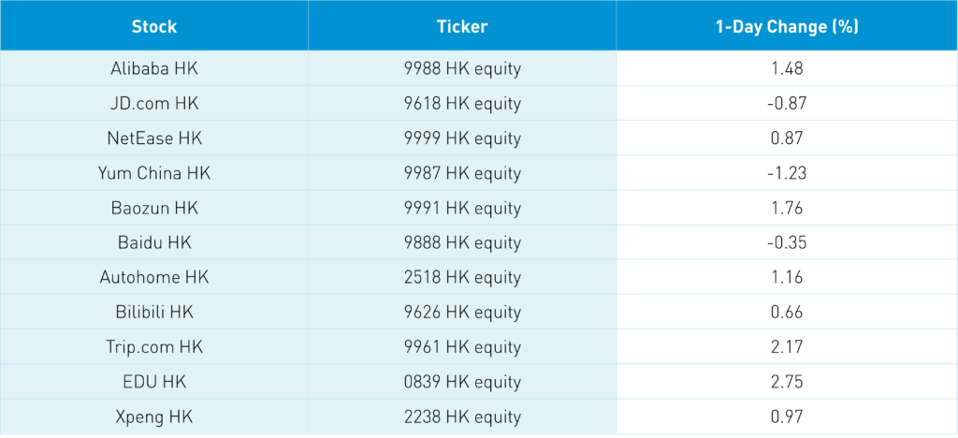958x438 pixels.
Task: Click the -0.35 change value for Baidu
Action: [x=786, y=242]
